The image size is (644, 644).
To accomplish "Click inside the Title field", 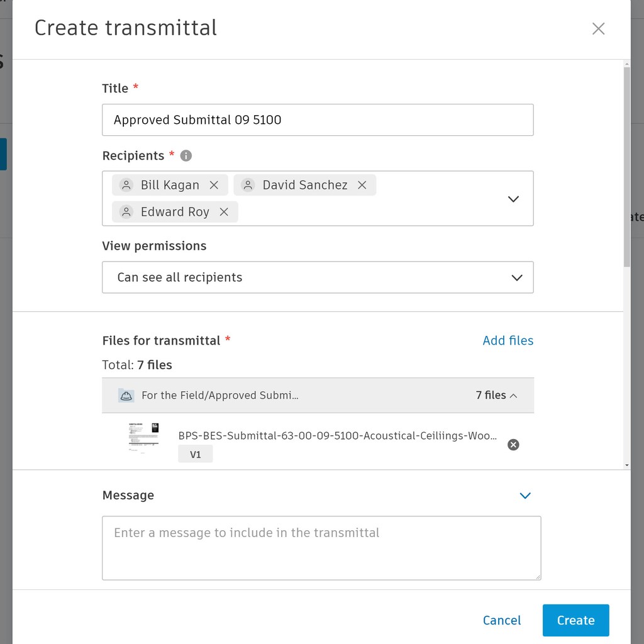I will tap(318, 119).
